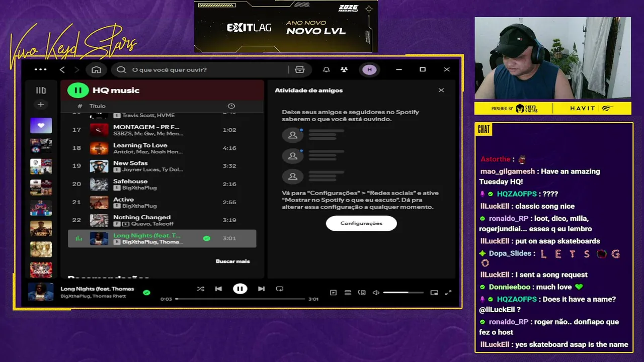The width and height of the screenshot is (644, 362).
Task: Sort by duration clock icon
Action: pos(231,106)
